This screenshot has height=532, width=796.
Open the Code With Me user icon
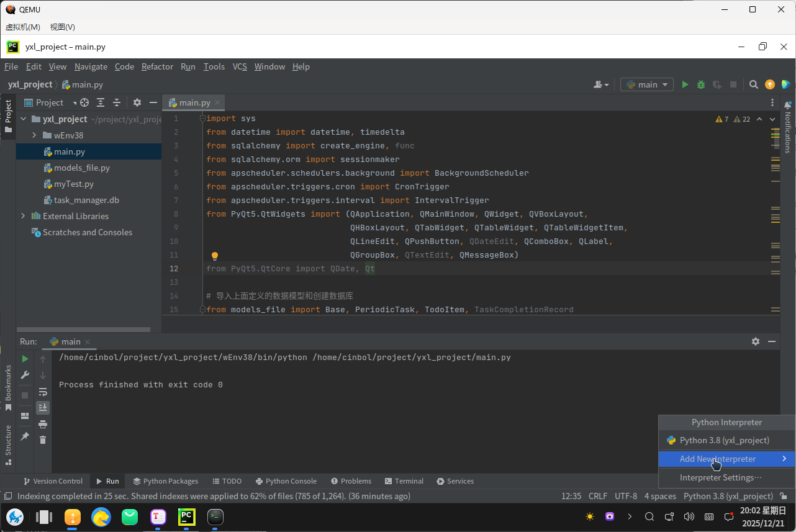pos(601,84)
